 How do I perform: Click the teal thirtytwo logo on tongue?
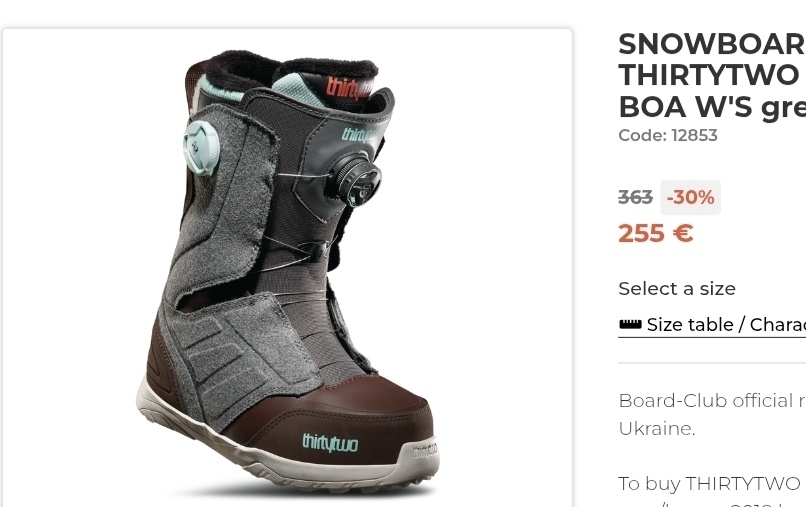pos(361,135)
